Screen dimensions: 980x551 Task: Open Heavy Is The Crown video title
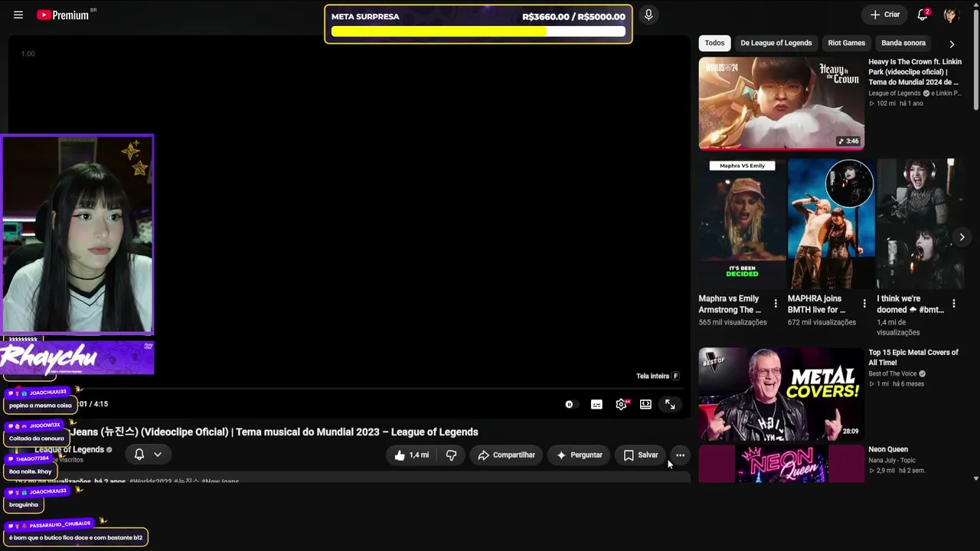tap(914, 72)
